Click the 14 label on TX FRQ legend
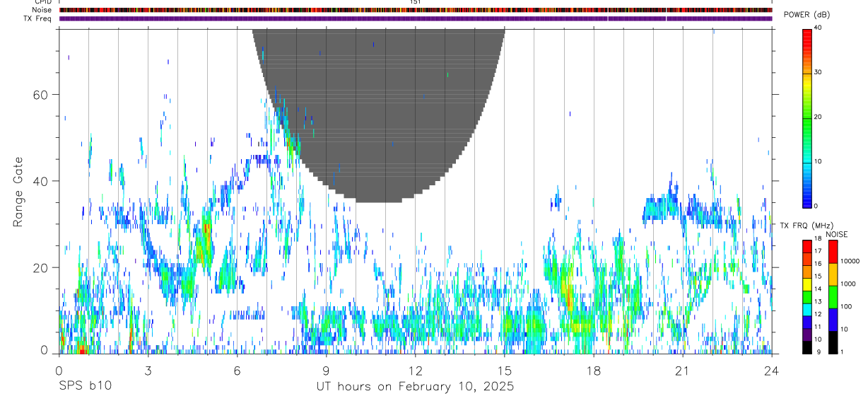868x401 pixels. pyautogui.click(x=819, y=289)
